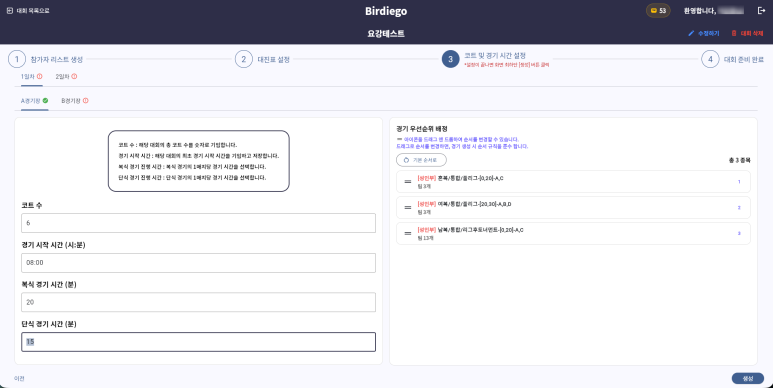
Task: Click the 요강테스트 tournament title
Action: (x=386, y=34)
